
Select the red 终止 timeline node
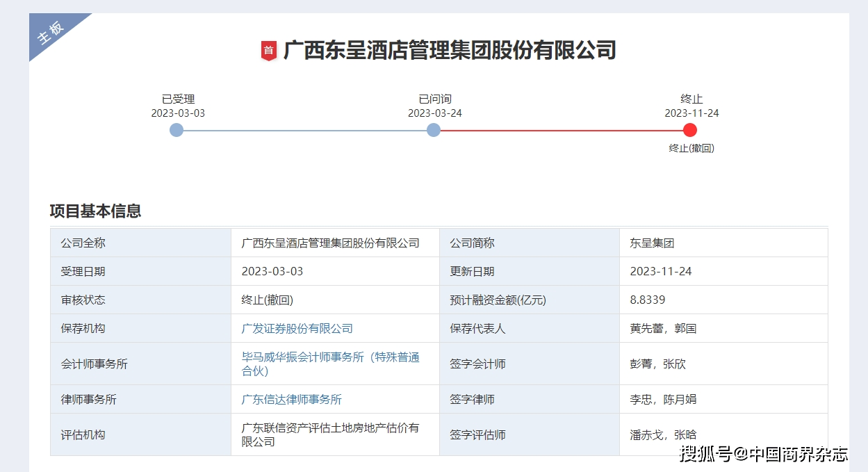(690, 130)
